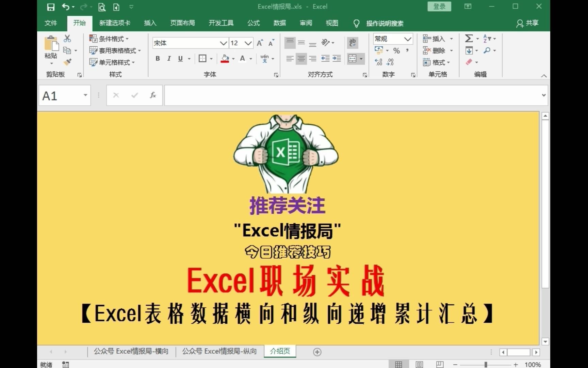The height and width of the screenshot is (368, 588).
Task: Toggle center horizontal alignment
Action: pyautogui.click(x=301, y=59)
